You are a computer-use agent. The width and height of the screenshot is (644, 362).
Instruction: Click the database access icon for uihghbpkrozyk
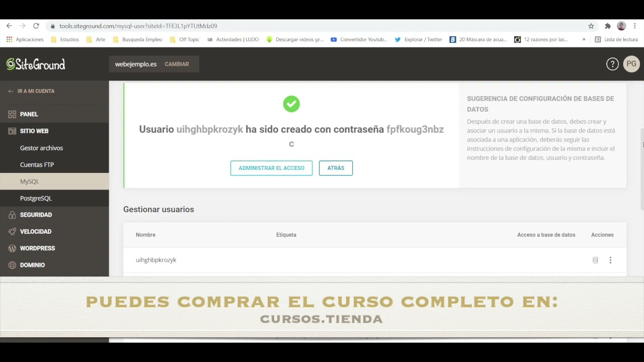[x=595, y=260]
